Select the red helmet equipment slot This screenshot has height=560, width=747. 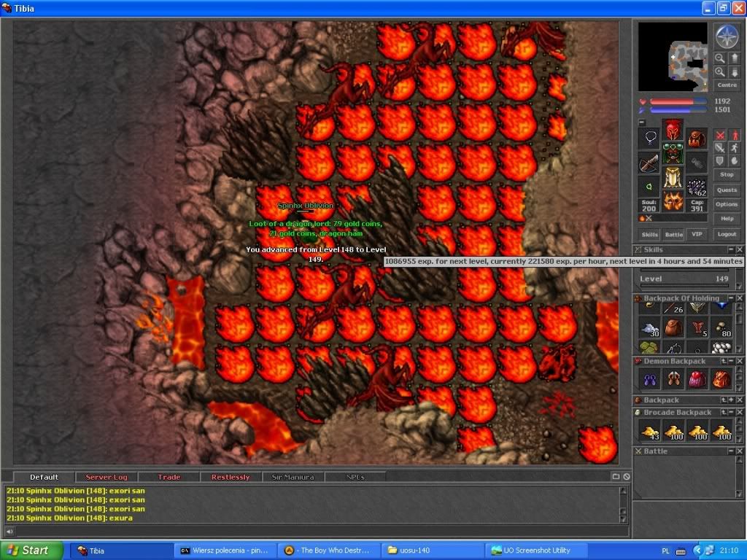[x=673, y=130]
